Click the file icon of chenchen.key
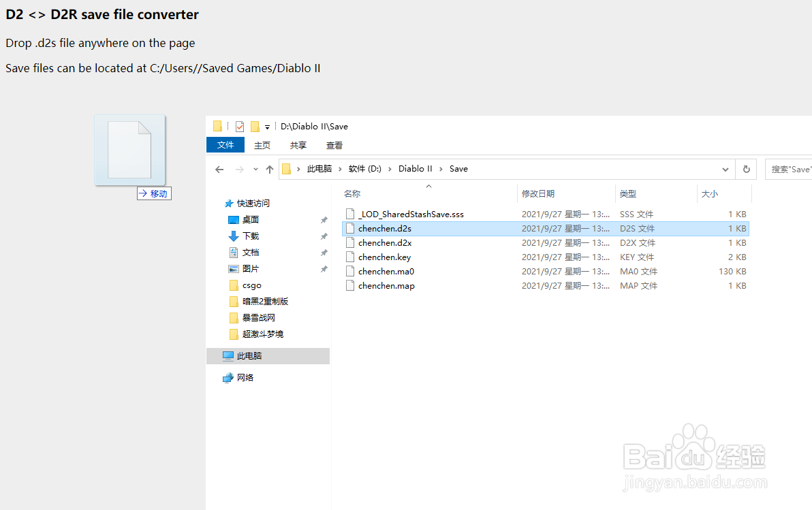The image size is (812, 510). (350, 257)
